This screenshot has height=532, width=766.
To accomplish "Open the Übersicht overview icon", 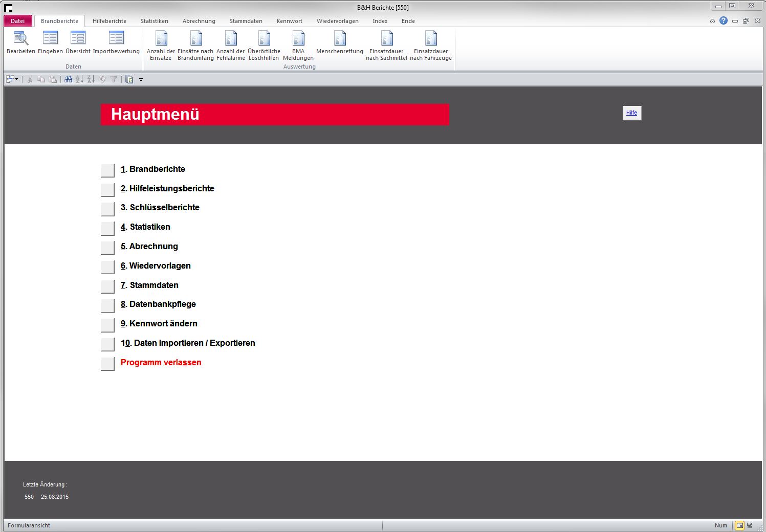I will coord(78,42).
